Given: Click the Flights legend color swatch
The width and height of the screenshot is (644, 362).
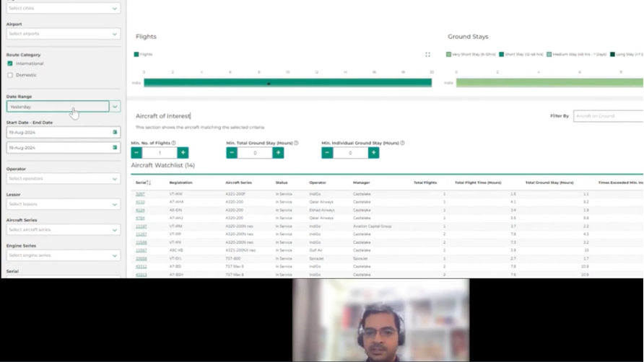Looking at the screenshot, I should (136, 54).
